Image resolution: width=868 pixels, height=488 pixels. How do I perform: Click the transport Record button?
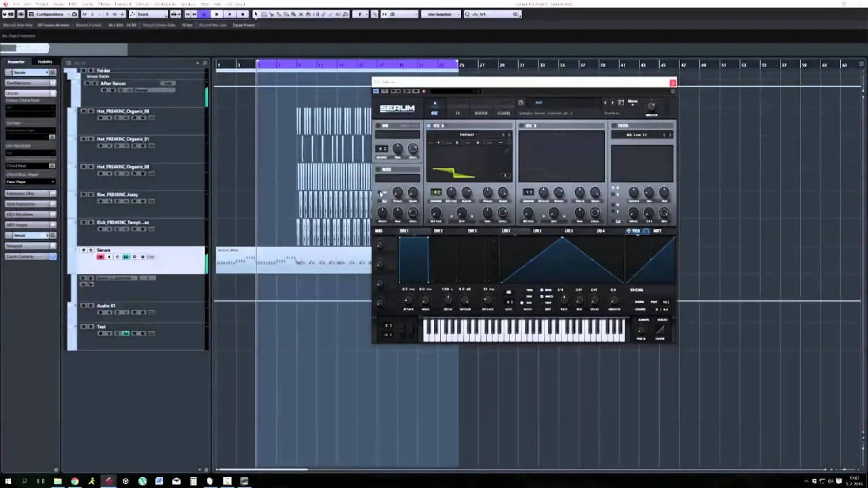pos(242,14)
